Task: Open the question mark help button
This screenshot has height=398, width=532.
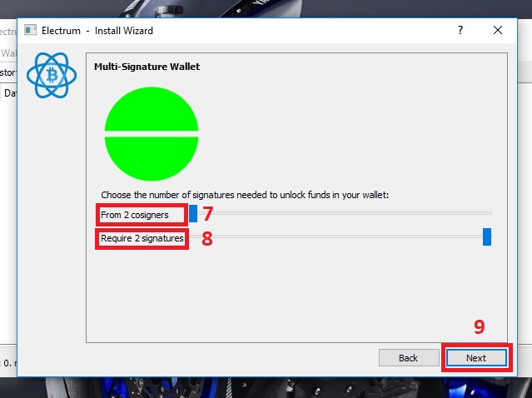Action: pyautogui.click(x=460, y=30)
